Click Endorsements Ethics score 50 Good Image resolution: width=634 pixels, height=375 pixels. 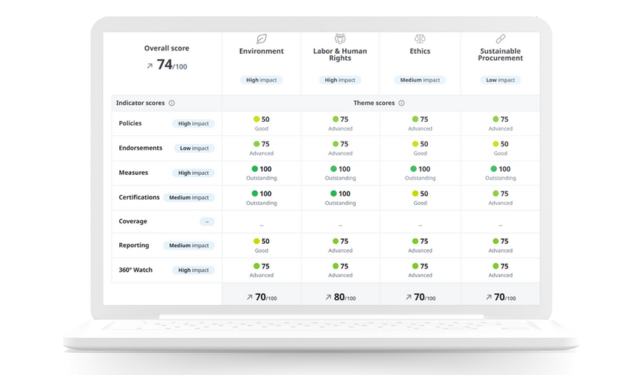420,148
